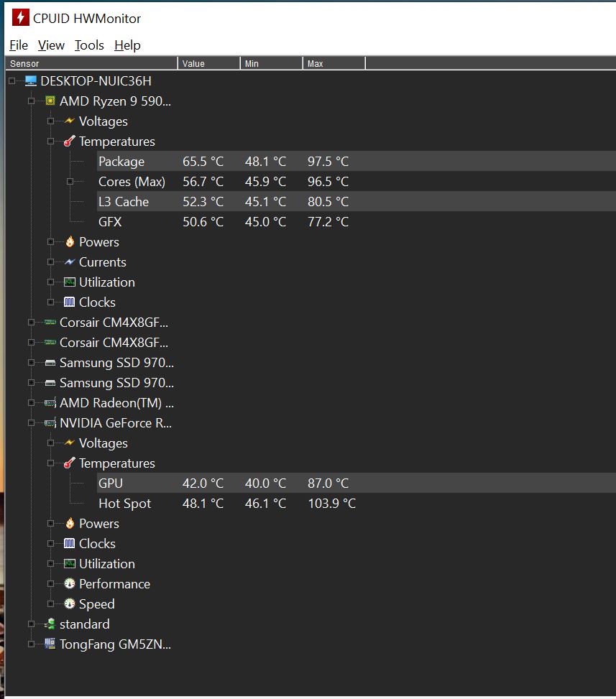Click the TongFang GM5ZN motherboard icon
Viewport: 616px width, 699px height.
click(x=50, y=644)
